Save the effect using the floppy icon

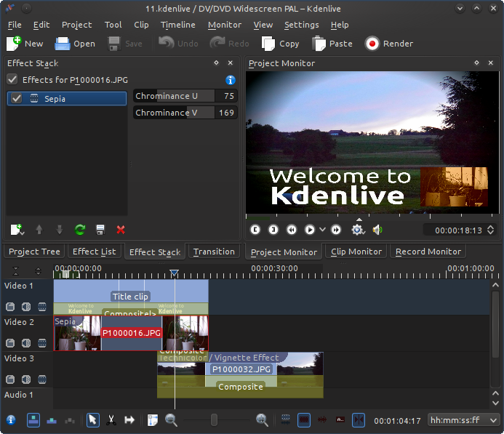point(100,230)
